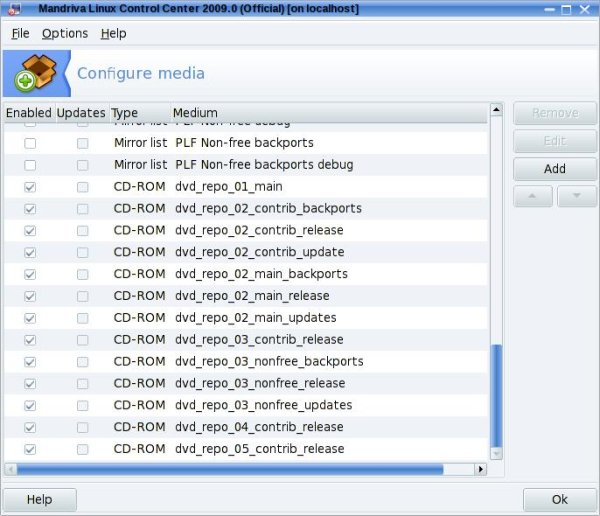This screenshot has height=516, width=600.
Task: Select the PLF Non-free backports row text
Action: point(244,143)
